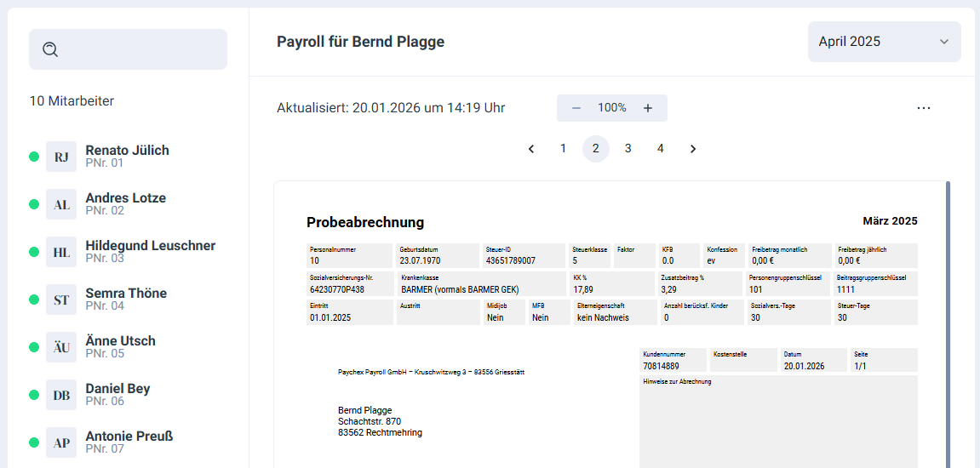Click the employee search field
The width and height of the screenshot is (980, 468).
140,49
